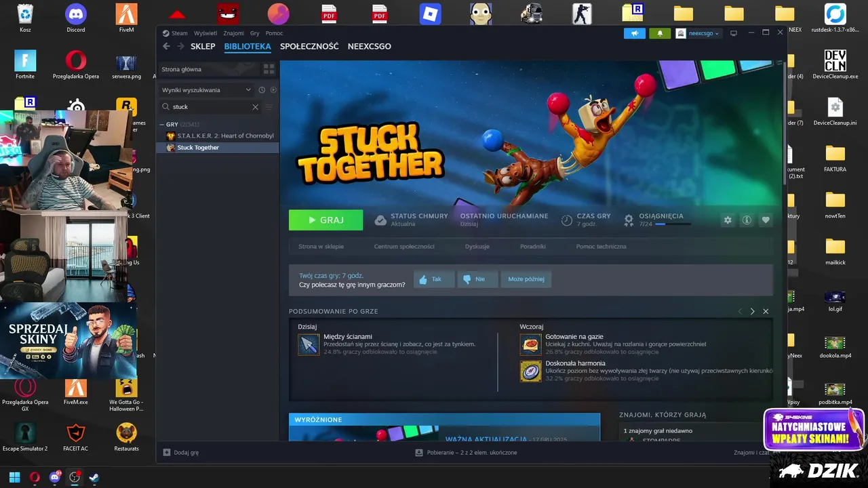Show previous post-game summary page
This screenshot has height=488, width=868.
pyautogui.click(x=740, y=311)
